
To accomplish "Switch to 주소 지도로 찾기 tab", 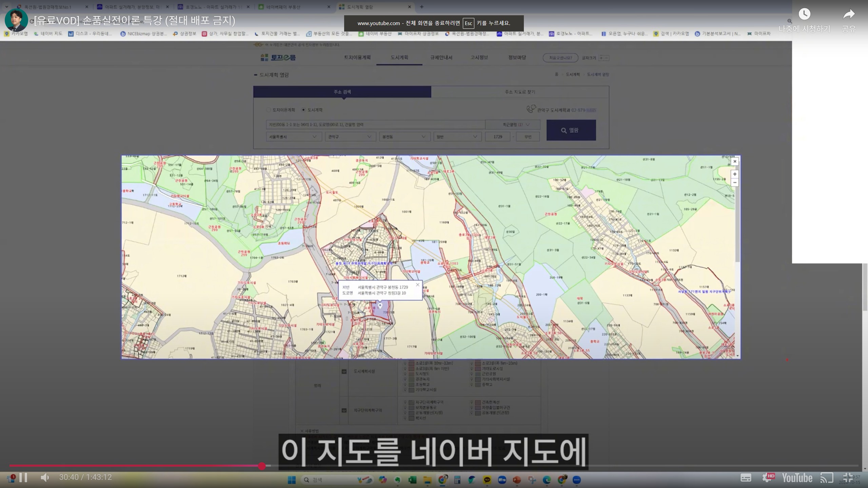I will [x=520, y=92].
